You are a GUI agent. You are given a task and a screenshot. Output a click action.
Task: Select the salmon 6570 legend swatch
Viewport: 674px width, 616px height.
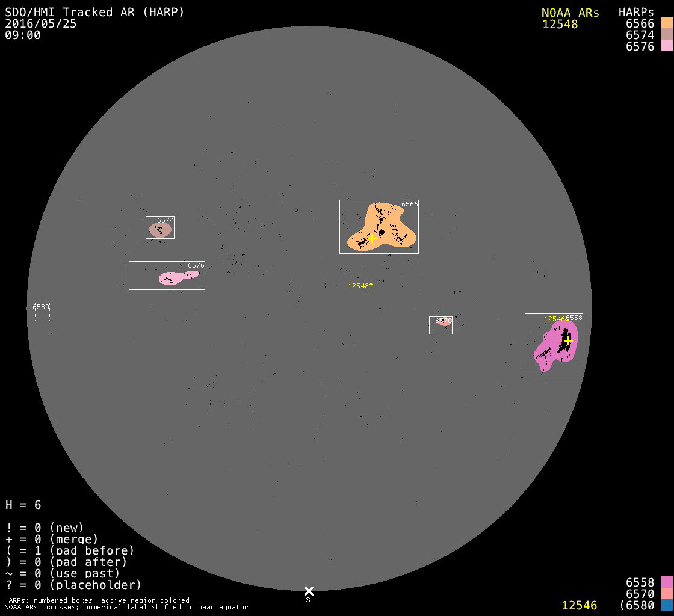[666, 594]
